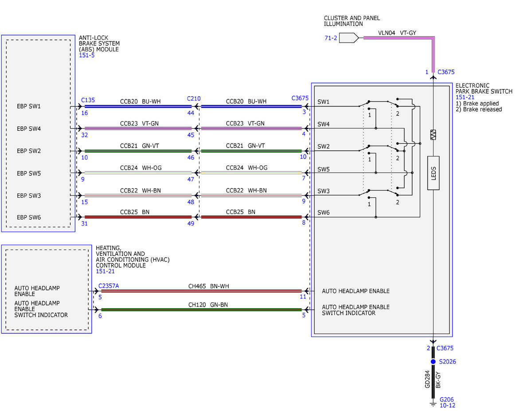
Task: Select the LEDS component box
Action: pos(433,173)
